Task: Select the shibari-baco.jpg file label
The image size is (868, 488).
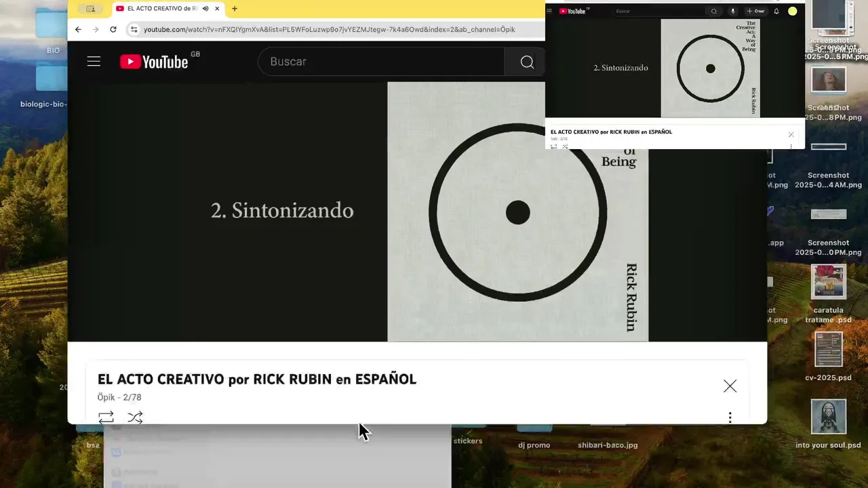Action: click(608, 445)
